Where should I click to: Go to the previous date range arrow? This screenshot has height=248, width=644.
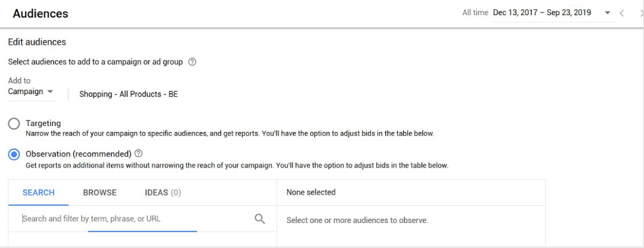(622, 13)
